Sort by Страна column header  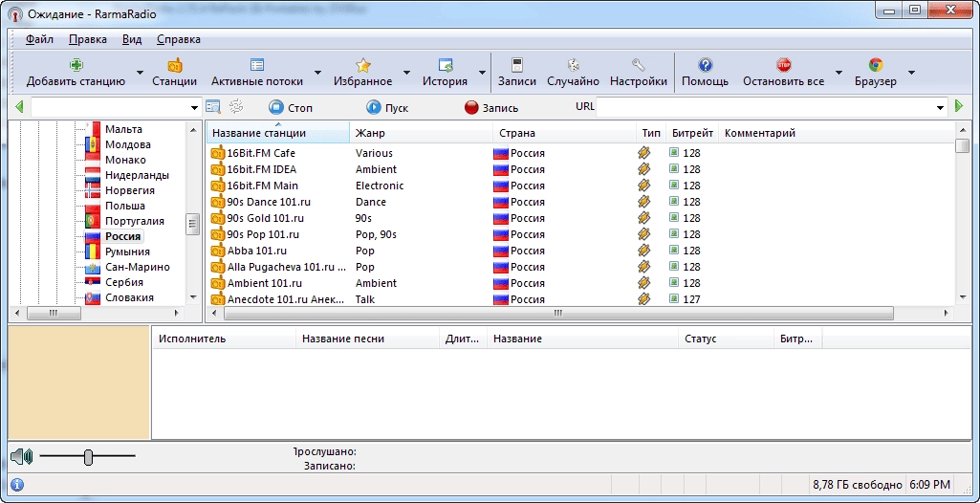coord(564,133)
